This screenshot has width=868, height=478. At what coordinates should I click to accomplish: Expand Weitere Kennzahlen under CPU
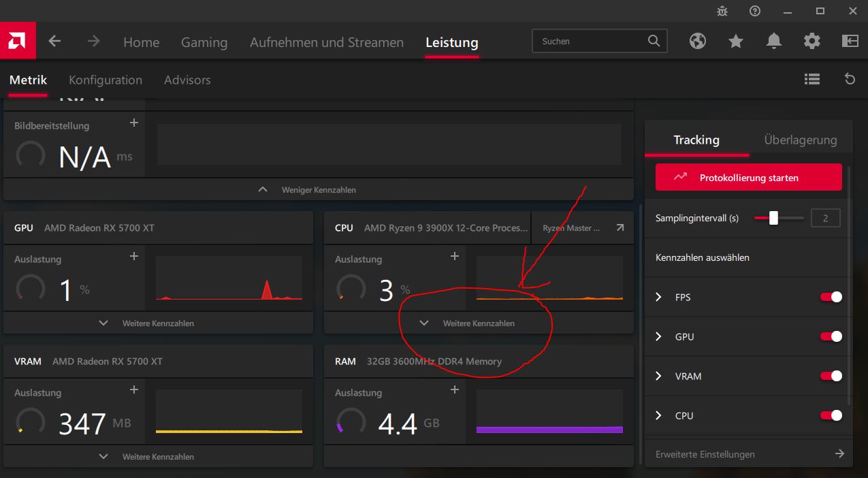coord(479,323)
